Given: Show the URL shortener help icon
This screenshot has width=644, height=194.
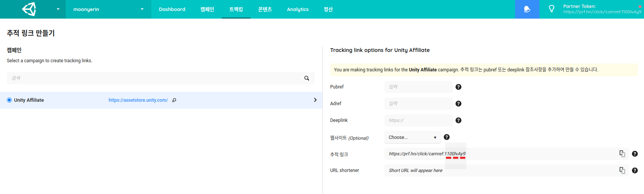Looking at the screenshot, I should [x=635, y=170].
